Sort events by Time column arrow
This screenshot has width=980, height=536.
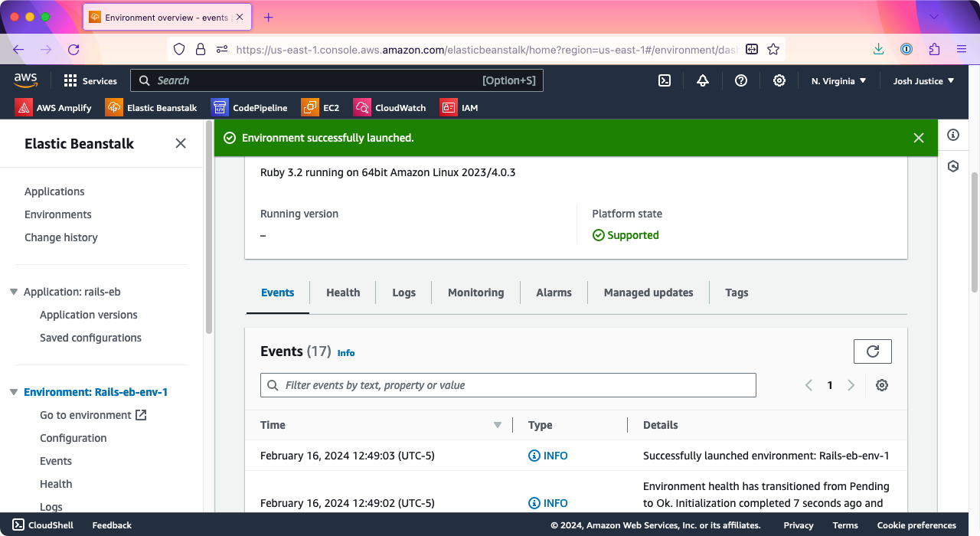click(x=498, y=425)
